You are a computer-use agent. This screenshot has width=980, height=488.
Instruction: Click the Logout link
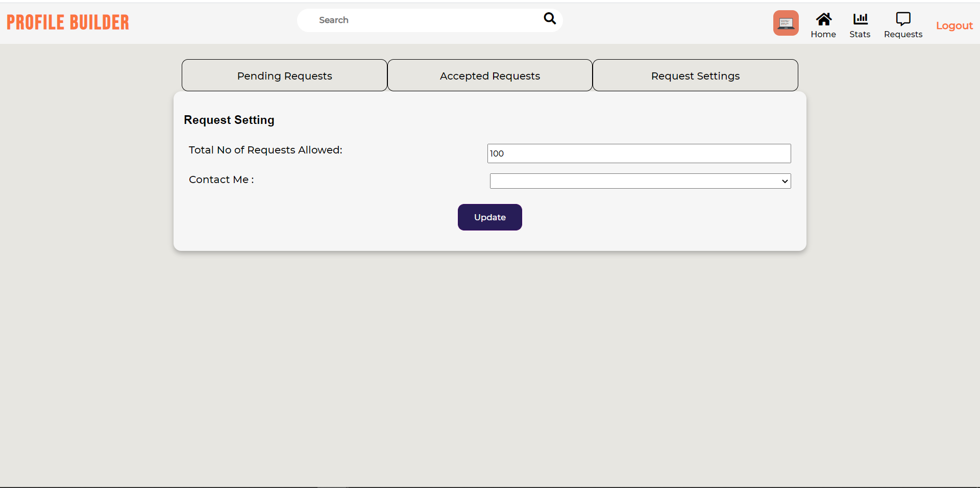tap(954, 25)
